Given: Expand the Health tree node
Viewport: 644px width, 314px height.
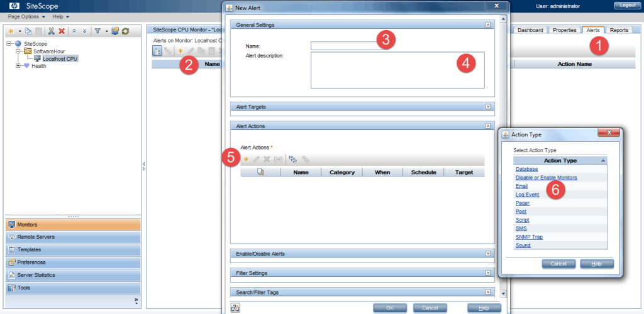Looking at the screenshot, I should pyautogui.click(x=19, y=66).
